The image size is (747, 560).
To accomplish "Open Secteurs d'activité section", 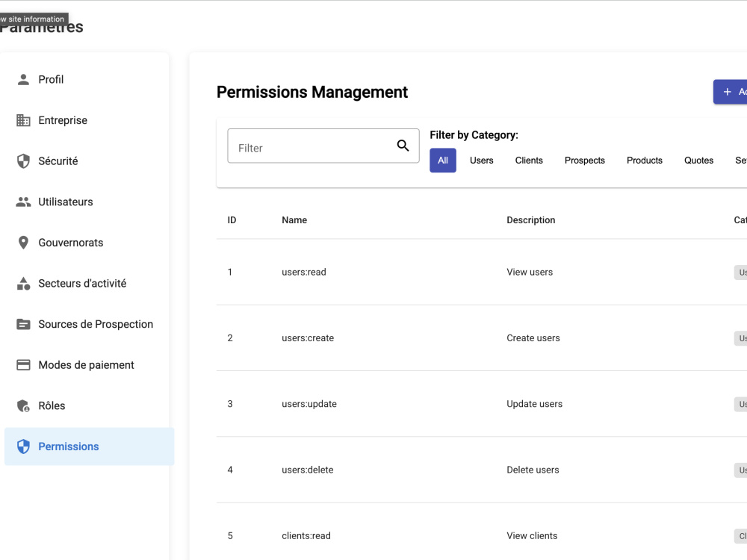I will pyautogui.click(x=87, y=283).
